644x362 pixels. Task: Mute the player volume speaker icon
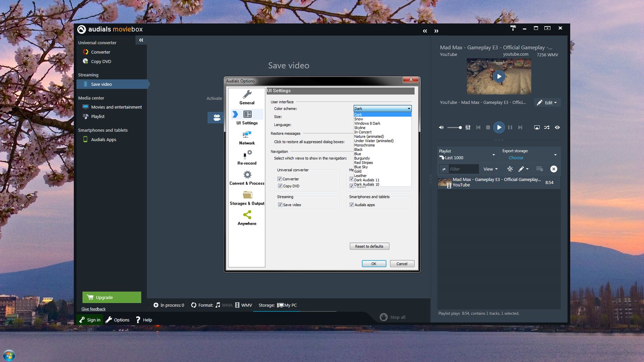tap(441, 128)
